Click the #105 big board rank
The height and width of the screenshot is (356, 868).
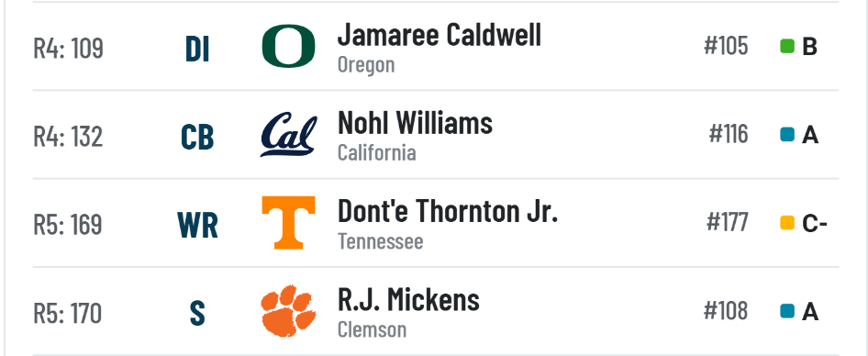point(726,46)
